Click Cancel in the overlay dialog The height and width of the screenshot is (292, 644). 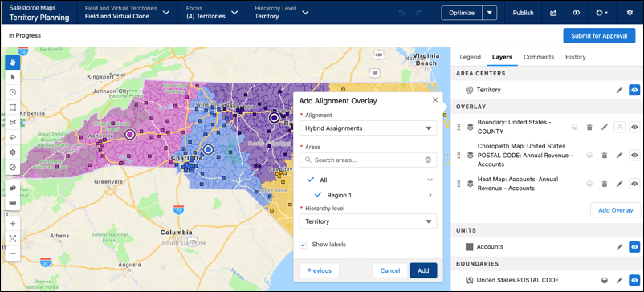pyautogui.click(x=390, y=270)
